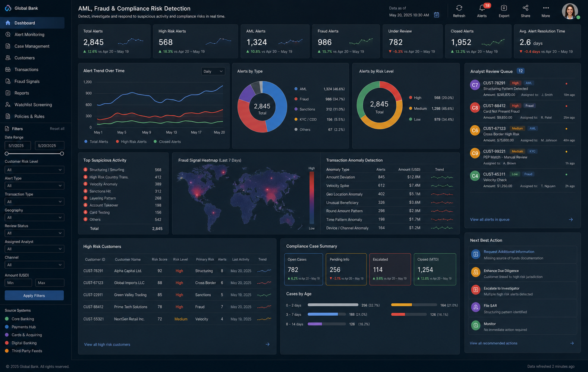588x372 pixels.
Task: Click the Structuring / Smurfing alert icon
Action: tap(85, 170)
